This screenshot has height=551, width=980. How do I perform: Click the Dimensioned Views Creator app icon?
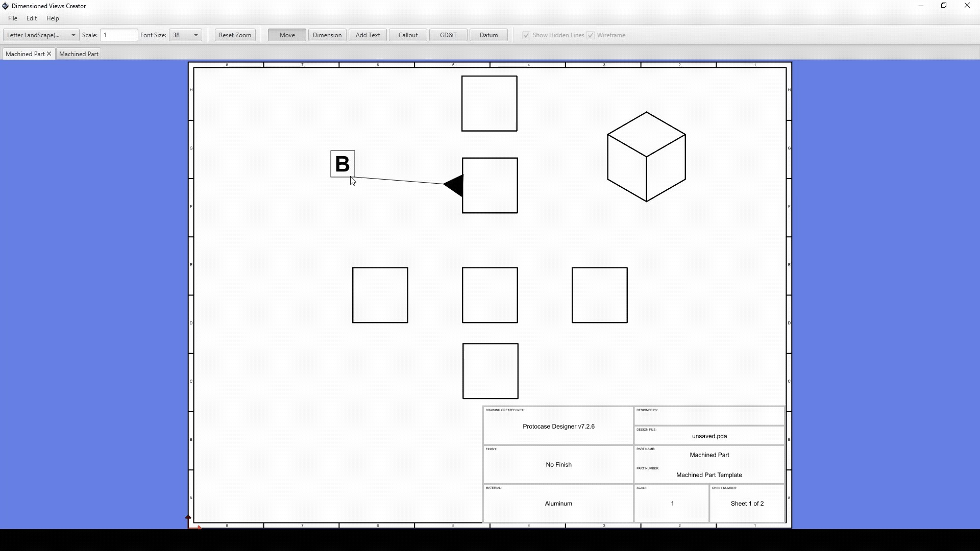(x=5, y=6)
